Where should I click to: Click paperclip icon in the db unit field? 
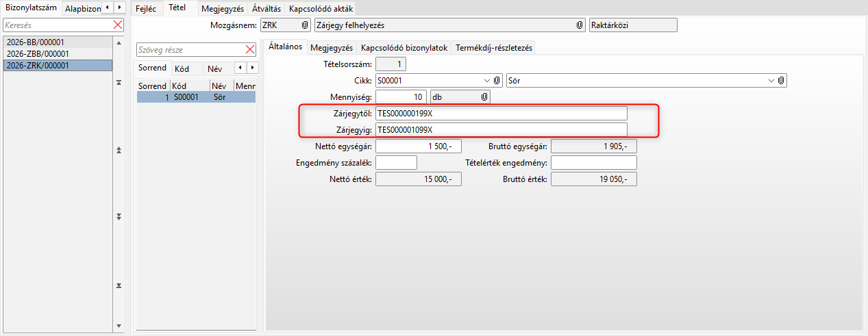click(484, 97)
